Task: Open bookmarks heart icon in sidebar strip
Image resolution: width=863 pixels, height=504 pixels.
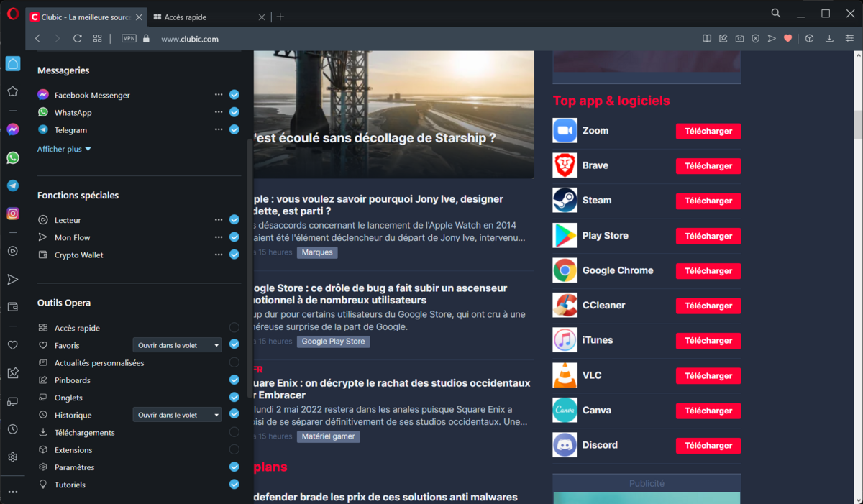Action: [x=12, y=345]
